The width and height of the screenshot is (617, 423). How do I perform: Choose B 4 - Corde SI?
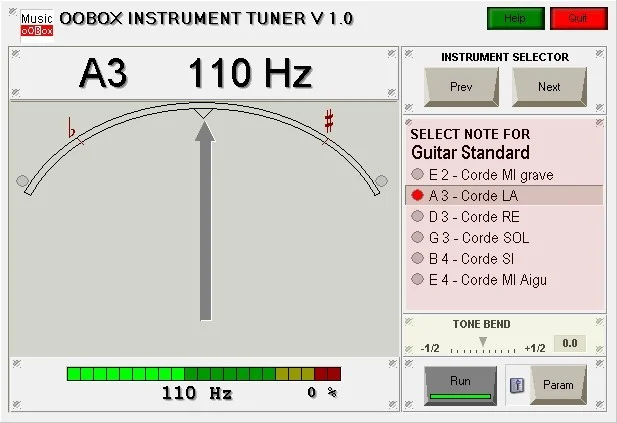point(504,259)
